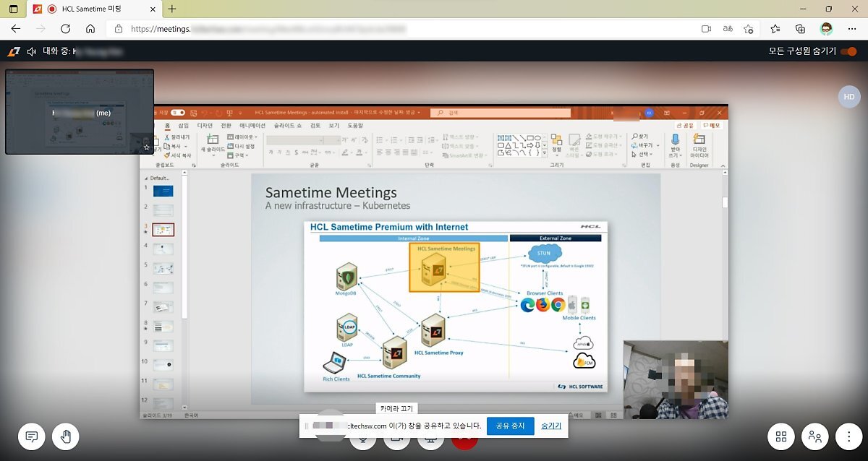Open the 디자인 ribbon tab in PowerPoint

click(x=205, y=126)
